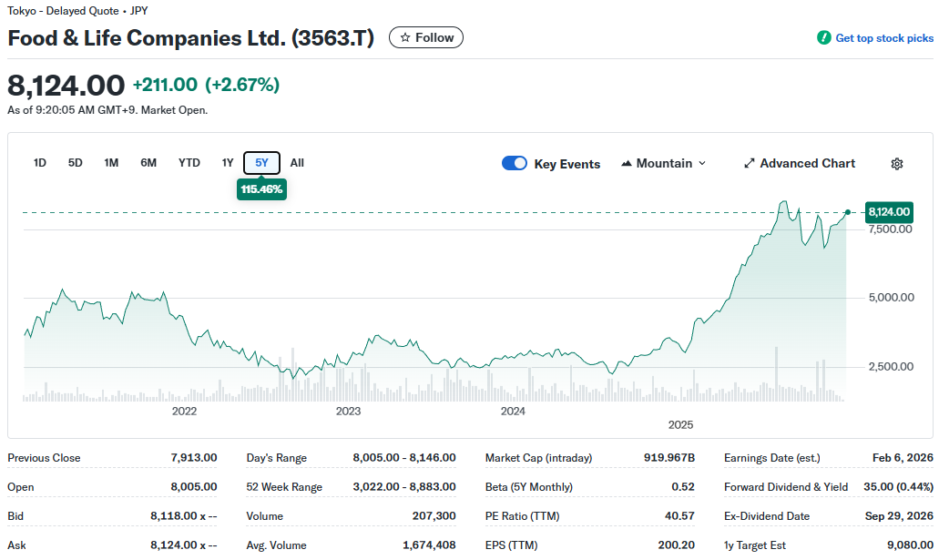Choose the 1Y range tab
Image resolution: width=949 pixels, height=560 pixels.
click(x=228, y=163)
